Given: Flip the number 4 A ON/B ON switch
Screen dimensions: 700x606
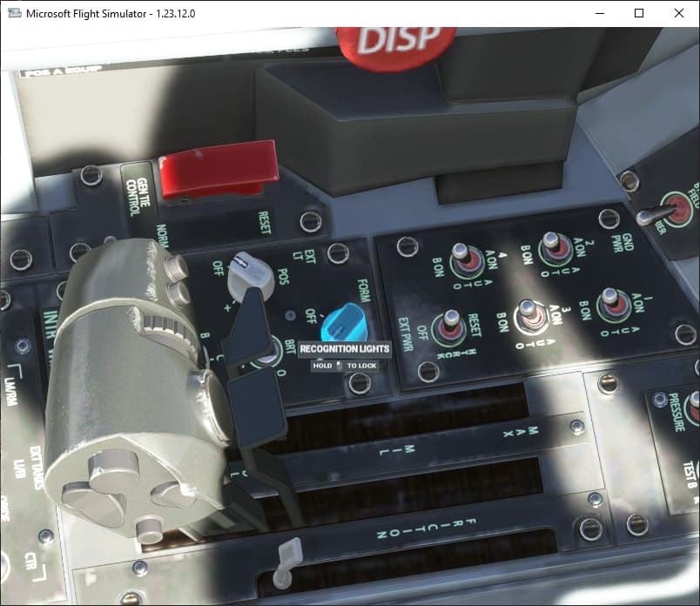Looking at the screenshot, I should 465,259.
